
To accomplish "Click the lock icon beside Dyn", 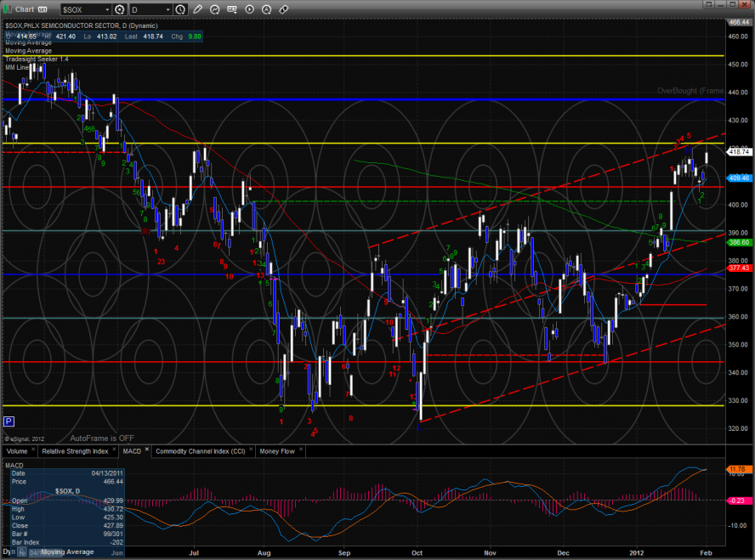I will click(22, 552).
